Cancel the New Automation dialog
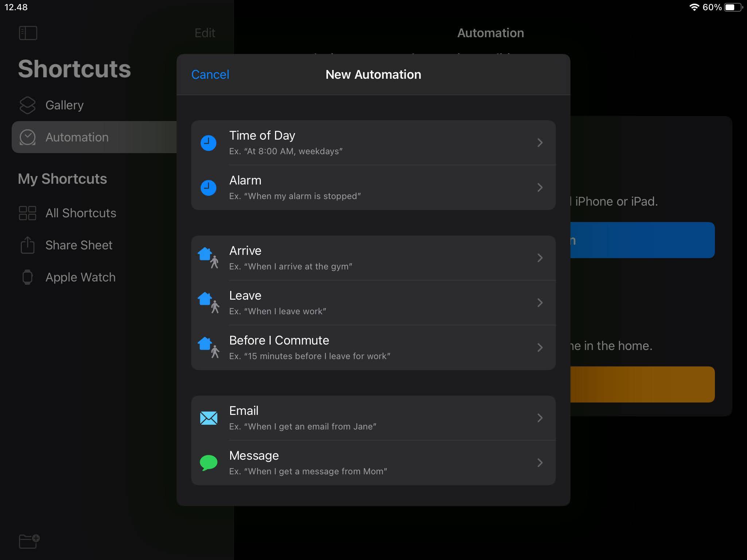This screenshot has width=747, height=560. [x=210, y=74]
